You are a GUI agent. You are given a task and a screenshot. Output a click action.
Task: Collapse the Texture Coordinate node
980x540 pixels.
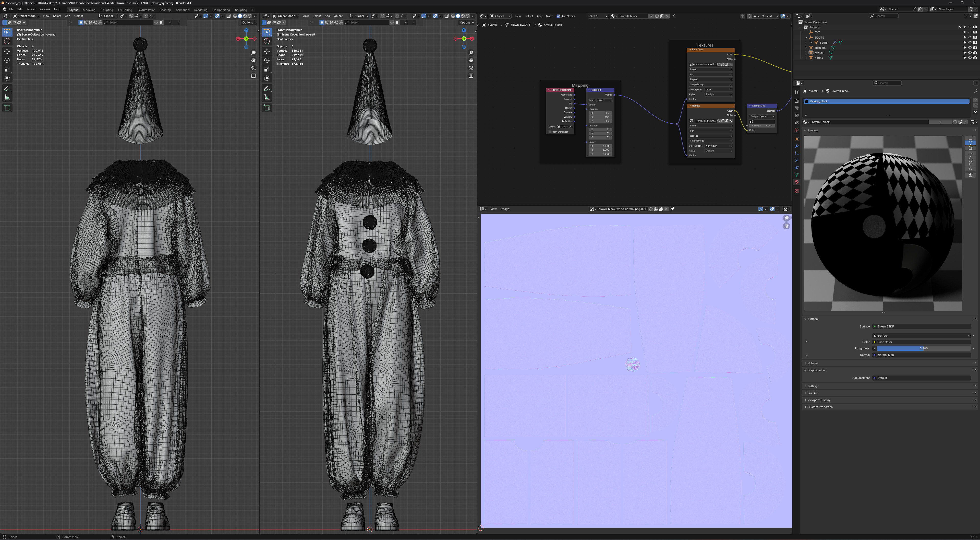pos(549,90)
